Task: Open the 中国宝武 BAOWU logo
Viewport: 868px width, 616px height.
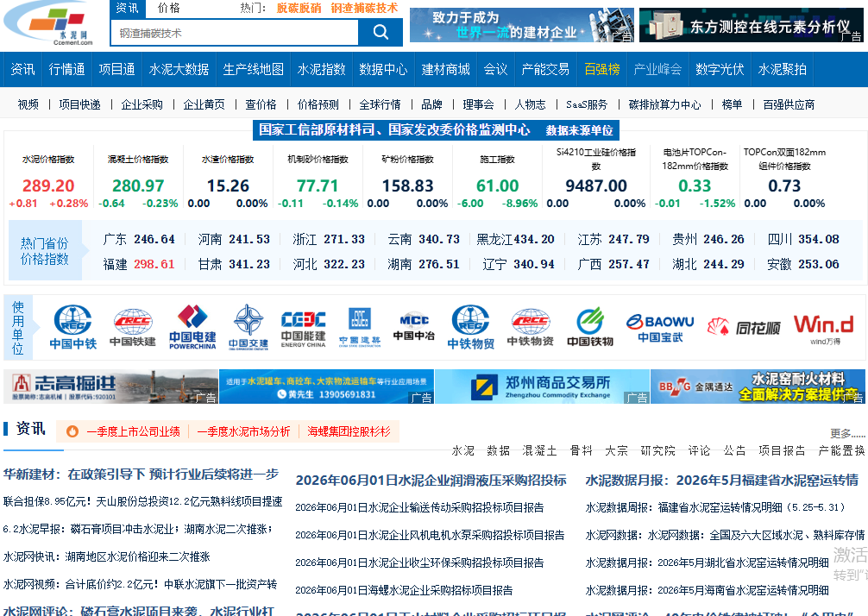Action: click(660, 329)
